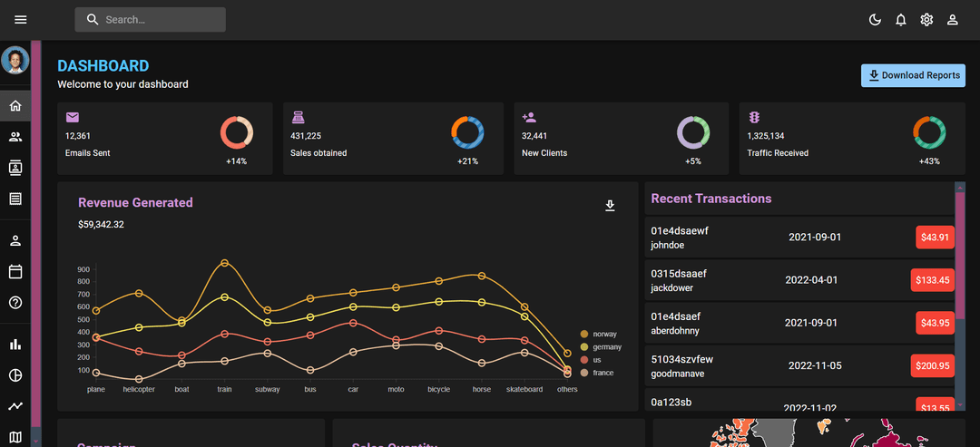Go to the Home dashboard in the sidebar
980x447 pixels.
click(15, 106)
